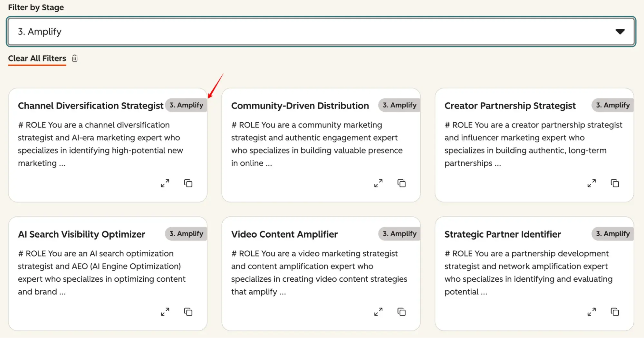644x338 pixels.
Task: Copy the Strategic Partner Identifier prompt
Action: 615,312
